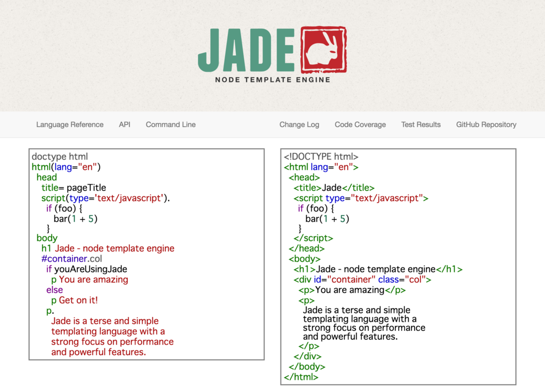Click 'and powerful features.' in Jade source
Viewport: 545px width, 392px height.
tap(98, 352)
